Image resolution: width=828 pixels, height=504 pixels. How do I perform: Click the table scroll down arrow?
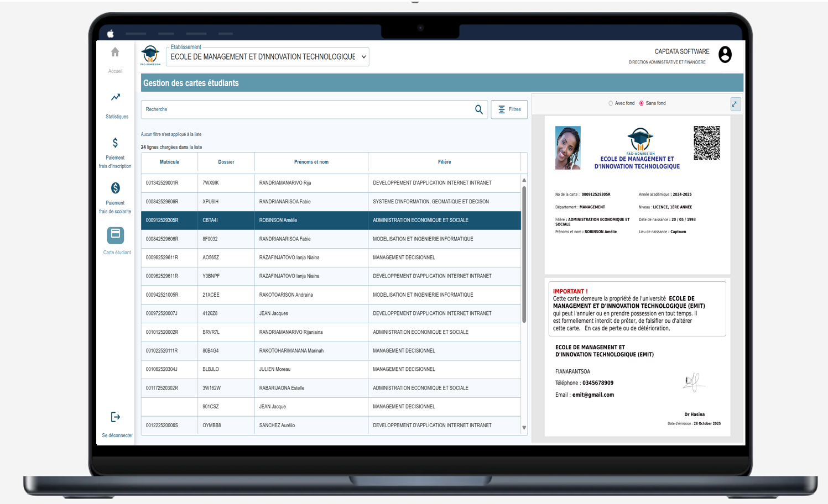click(524, 428)
